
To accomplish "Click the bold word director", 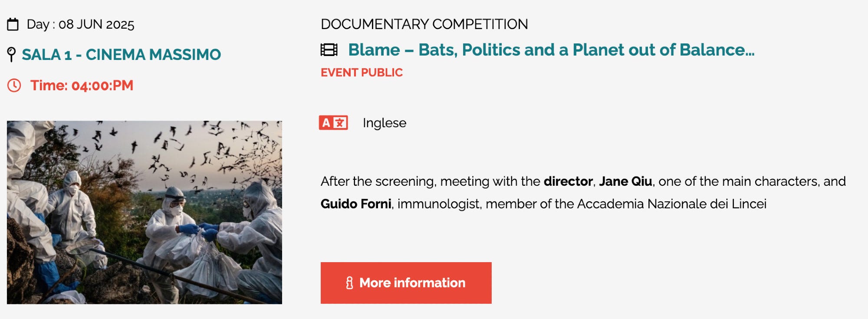I will 568,181.
